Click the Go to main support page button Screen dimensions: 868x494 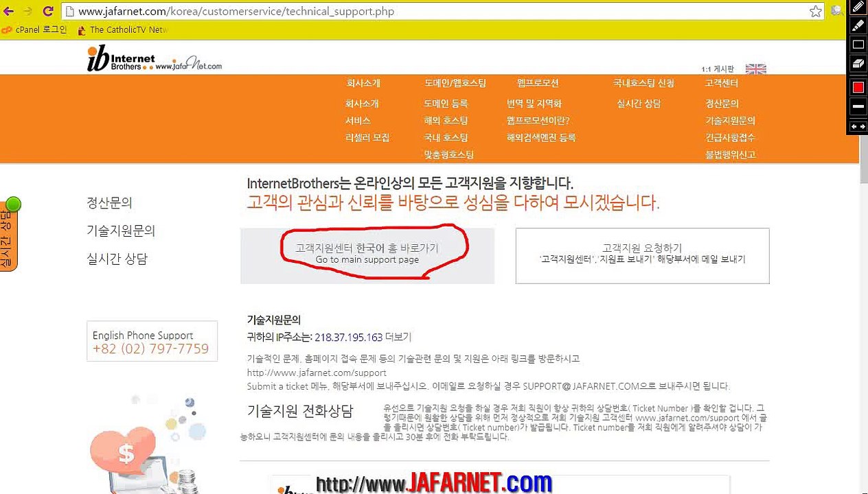pyautogui.click(x=367, y=256)
